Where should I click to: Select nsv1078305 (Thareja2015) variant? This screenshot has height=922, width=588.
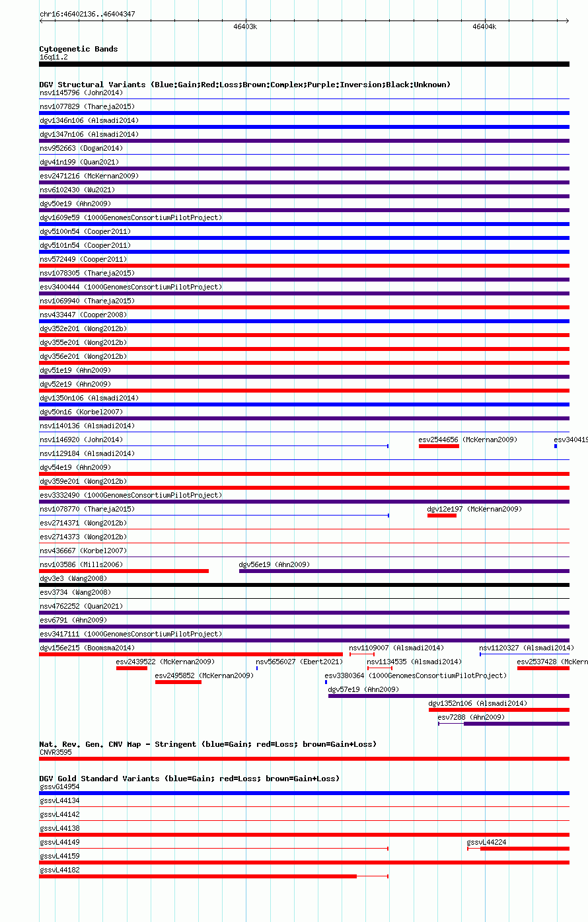click(87, 273)
